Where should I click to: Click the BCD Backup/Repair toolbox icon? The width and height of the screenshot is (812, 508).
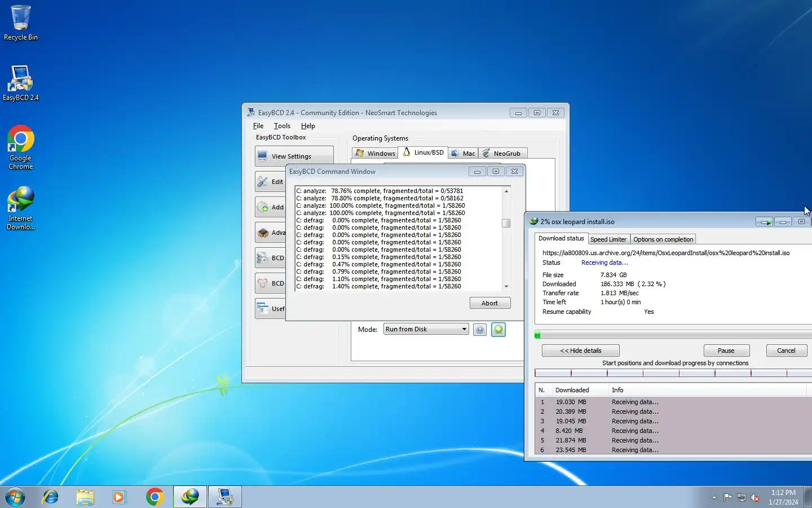[263, 258]
